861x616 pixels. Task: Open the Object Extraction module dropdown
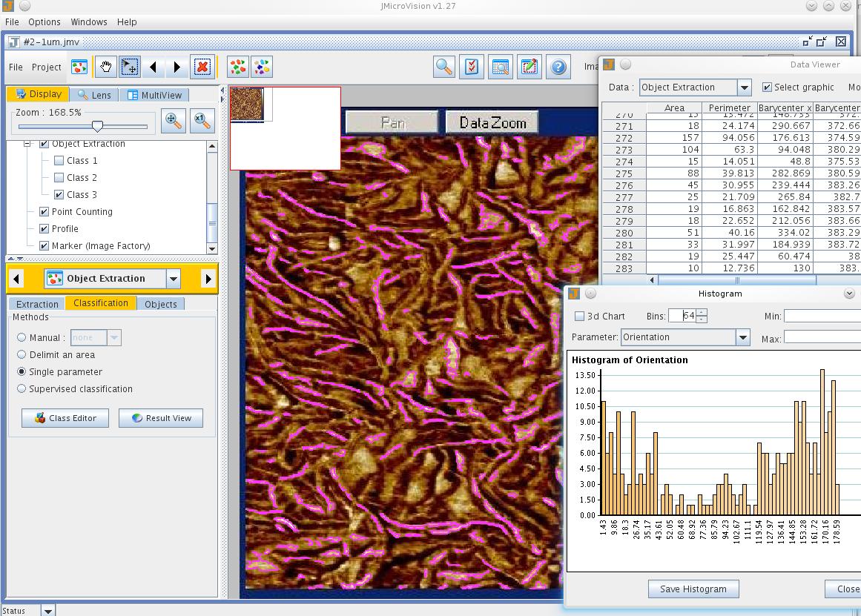tap(173, 279)
